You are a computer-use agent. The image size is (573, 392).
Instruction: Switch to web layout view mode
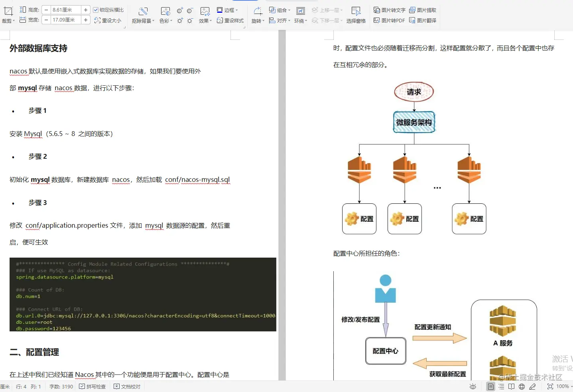pyautogui.click(x=522, y=386)
